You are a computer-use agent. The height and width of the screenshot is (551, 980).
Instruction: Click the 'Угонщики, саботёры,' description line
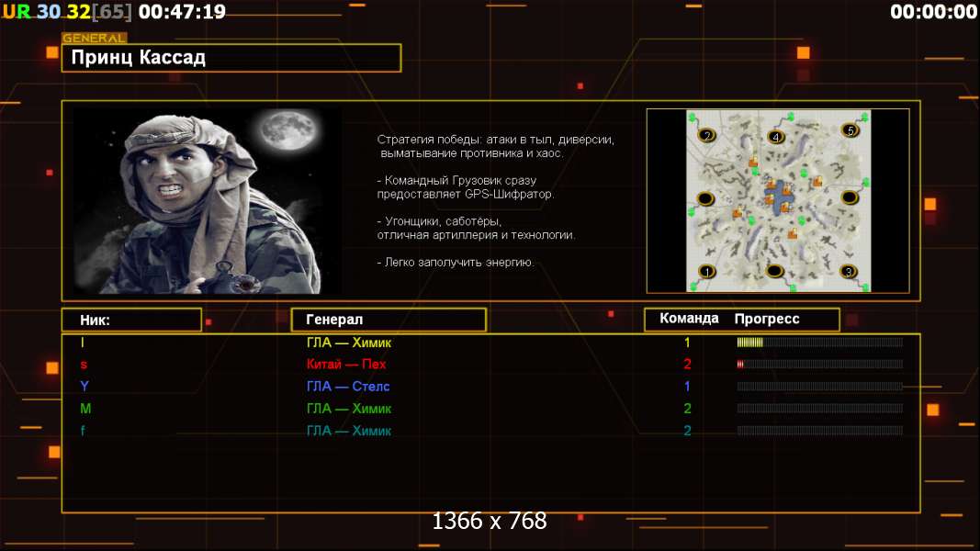[439, 221]
